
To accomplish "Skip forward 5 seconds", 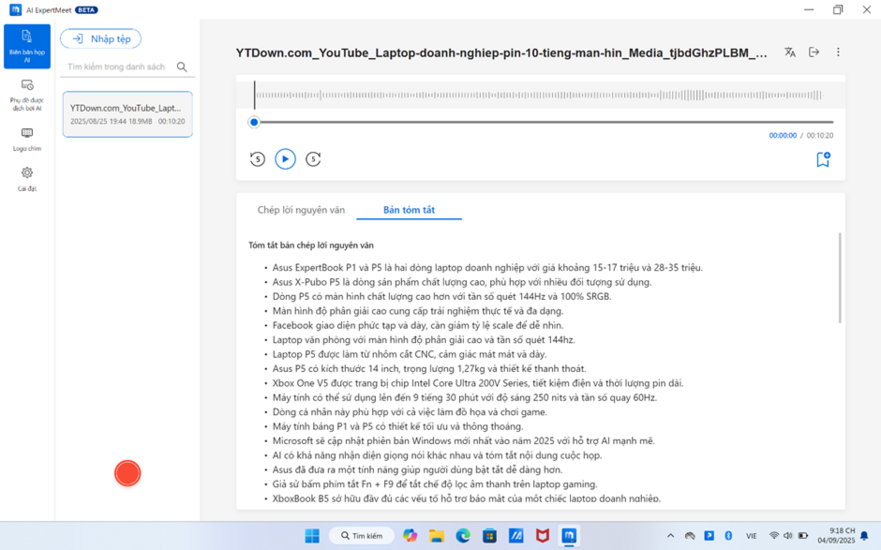I will 313,159.
